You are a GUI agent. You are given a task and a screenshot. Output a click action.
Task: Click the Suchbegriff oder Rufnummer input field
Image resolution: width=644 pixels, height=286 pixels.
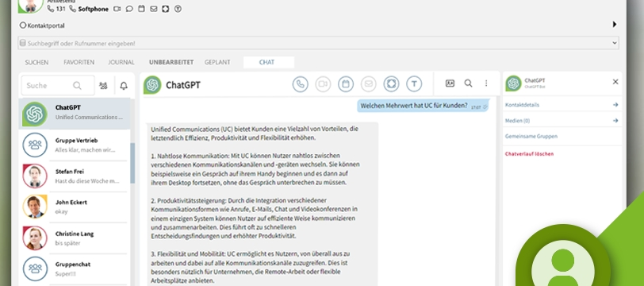[318, 43]
